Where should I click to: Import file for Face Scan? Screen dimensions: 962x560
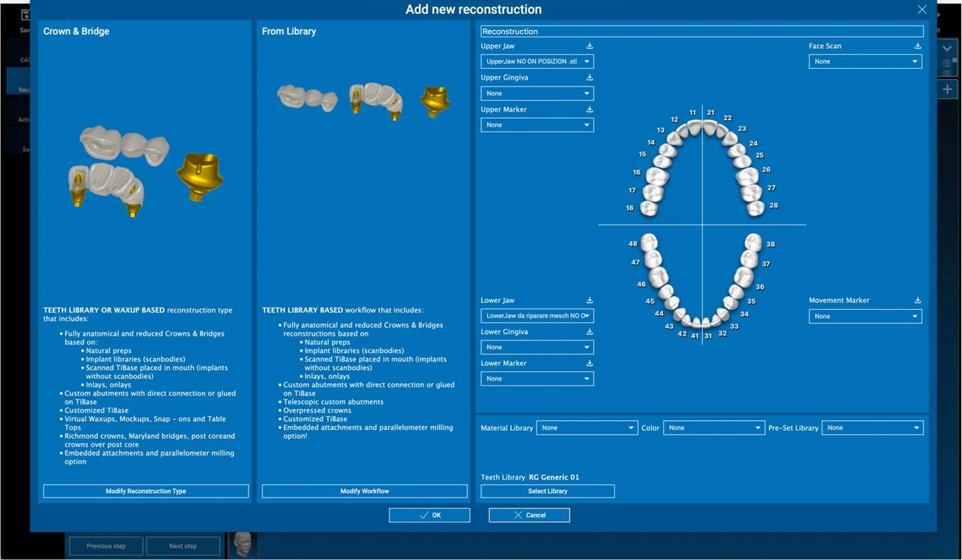click(x=918, y=46)
